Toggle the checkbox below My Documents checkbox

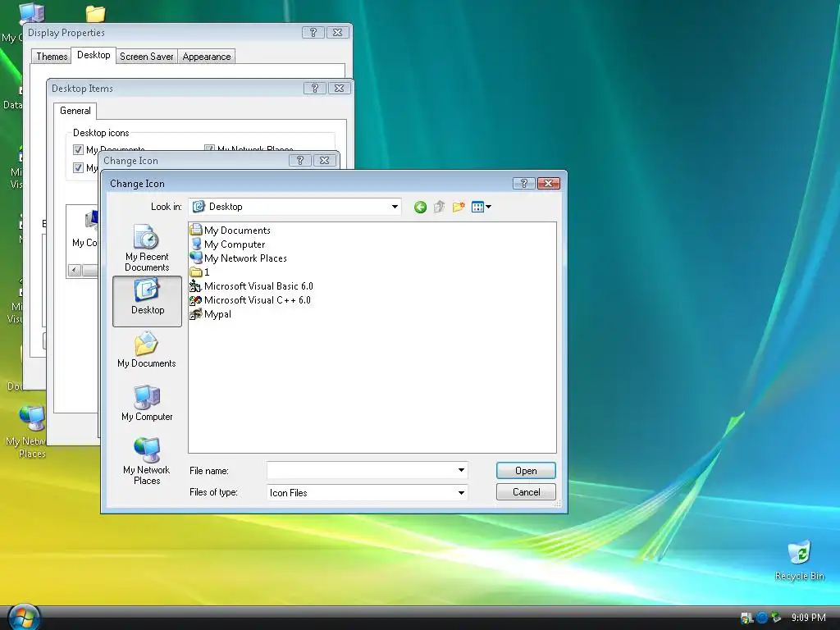[78, 167]
